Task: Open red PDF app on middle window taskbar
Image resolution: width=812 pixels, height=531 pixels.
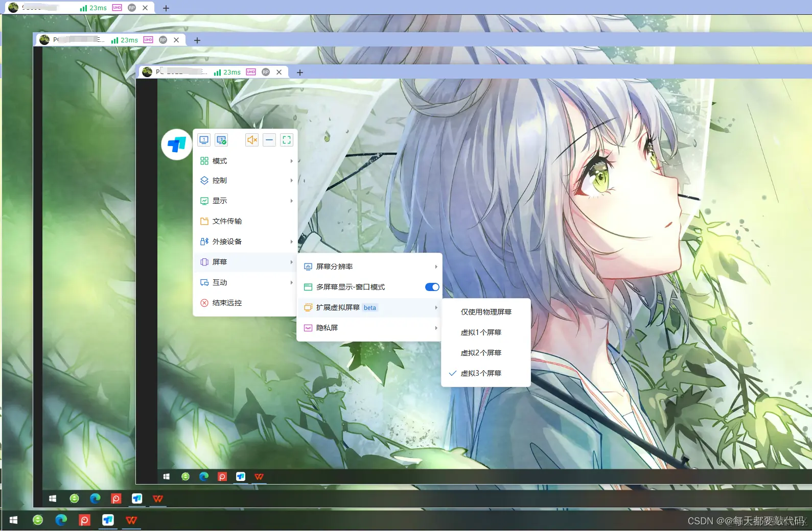Action: 116,498
